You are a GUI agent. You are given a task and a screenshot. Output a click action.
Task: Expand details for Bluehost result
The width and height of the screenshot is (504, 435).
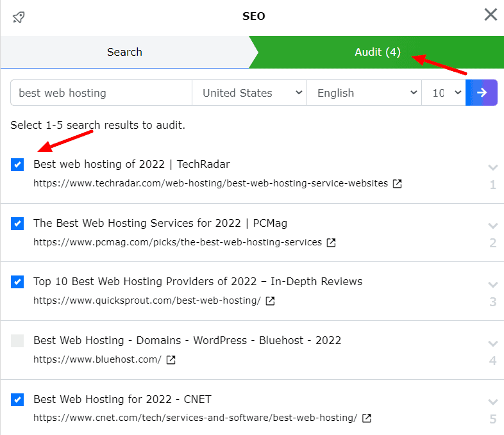tap(492, 343)
